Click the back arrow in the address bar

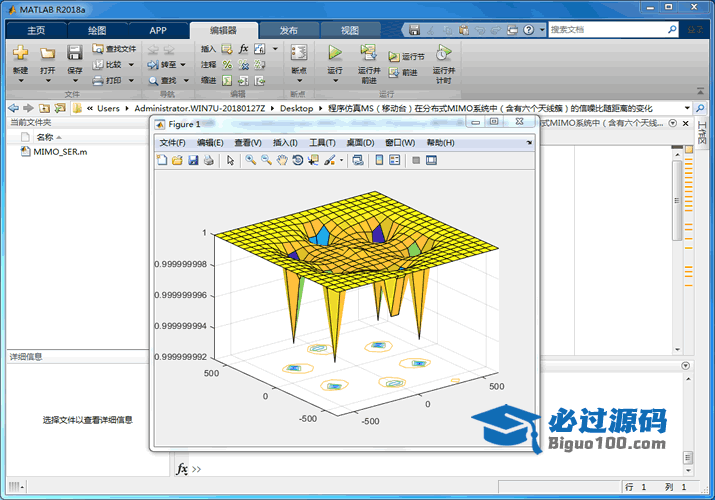[14, 108]
